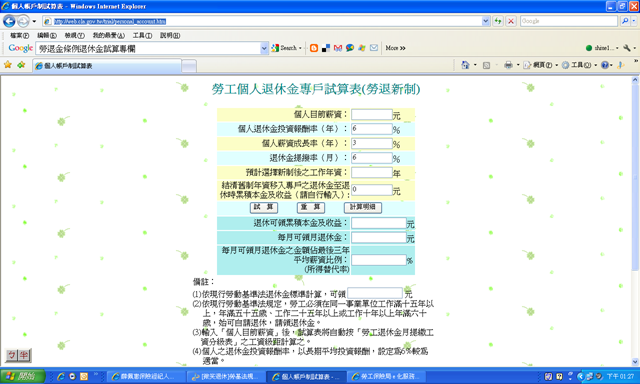Click the Internet Explorer quick launch icon

click(x=61, y=376)
